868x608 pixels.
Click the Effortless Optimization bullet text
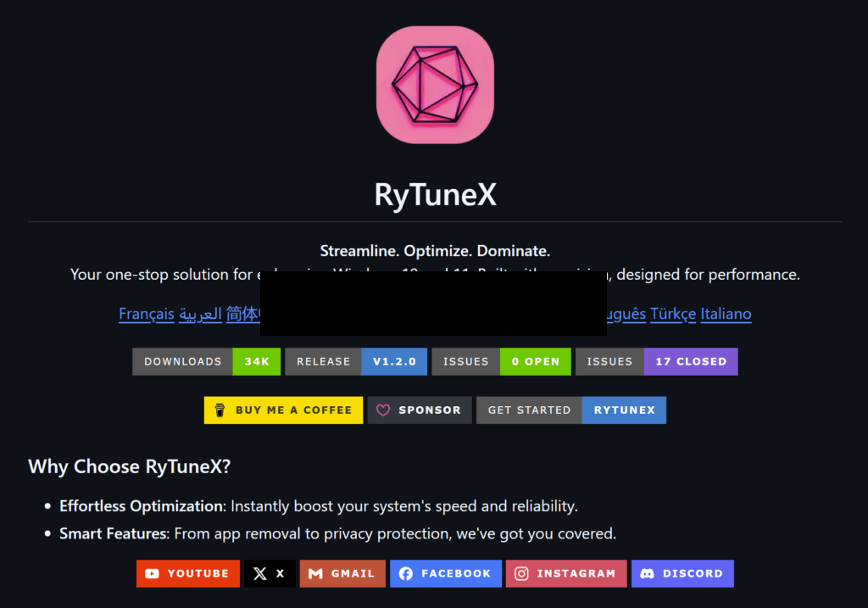coord(319,506)
